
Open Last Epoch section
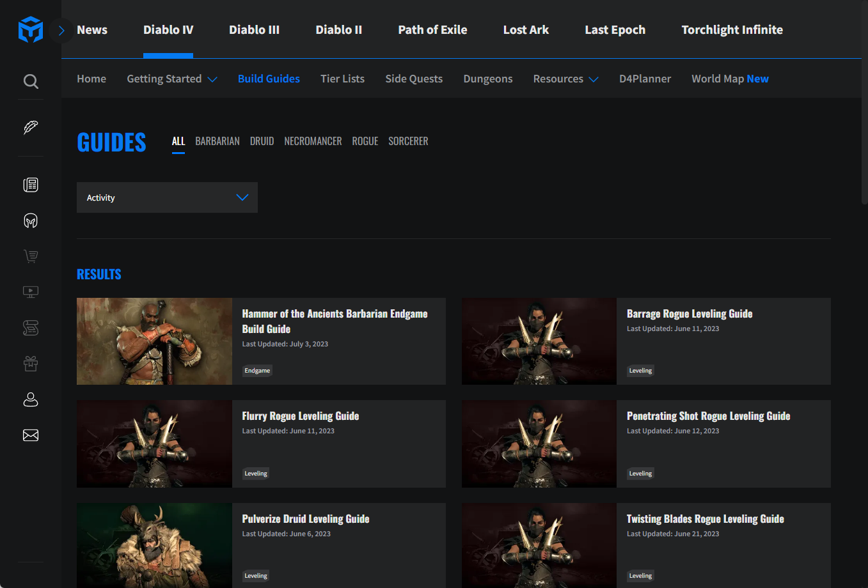point(615,30)
